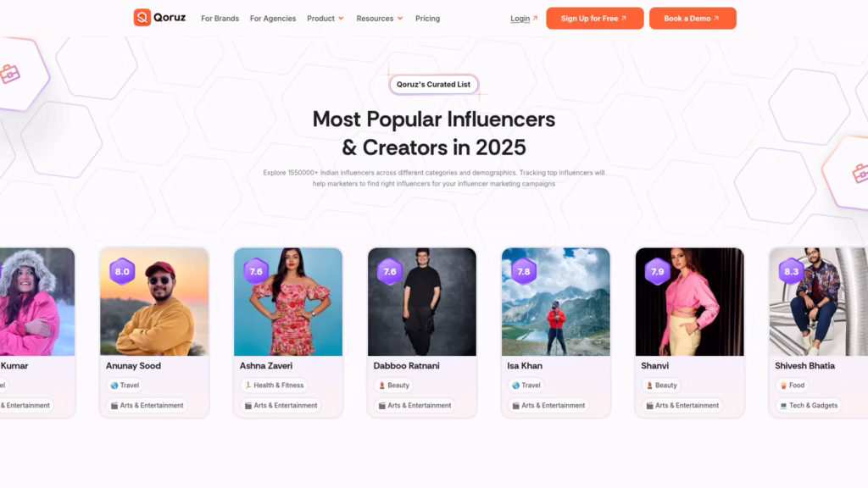Select Shivesh Bhatia's Tech & Gadgets tag
Image resolution: width=868 pixels, height=488 pixels.
tap(809, 406)
